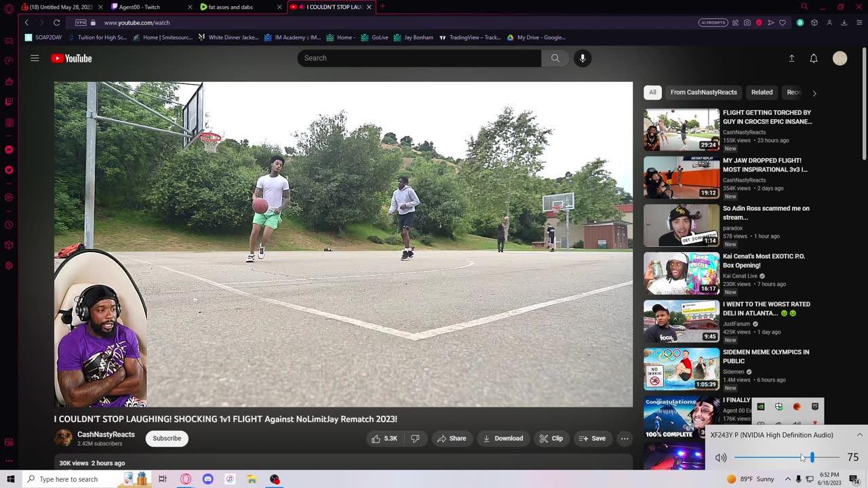The height and width of the screenshot is (488, 868).
Task: Open the CashNastyReacts channel name link
Action: (x=106, y=434)
